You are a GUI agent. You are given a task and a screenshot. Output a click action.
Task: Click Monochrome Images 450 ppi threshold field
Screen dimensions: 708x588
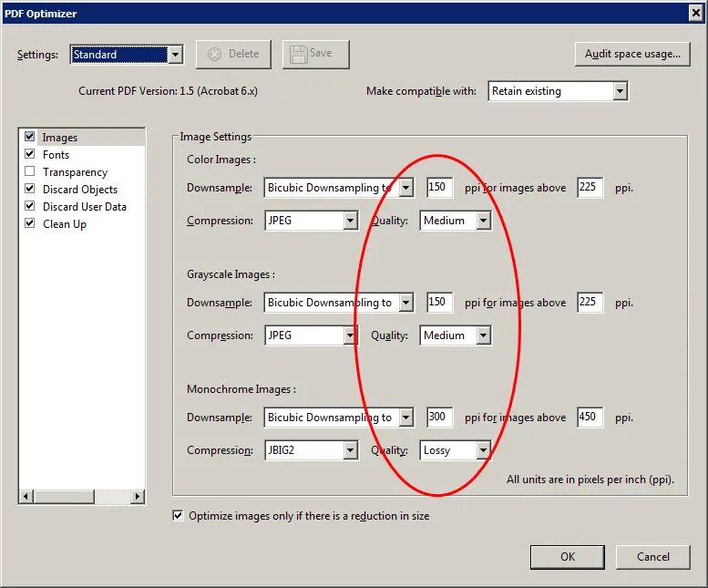[590, 417]
